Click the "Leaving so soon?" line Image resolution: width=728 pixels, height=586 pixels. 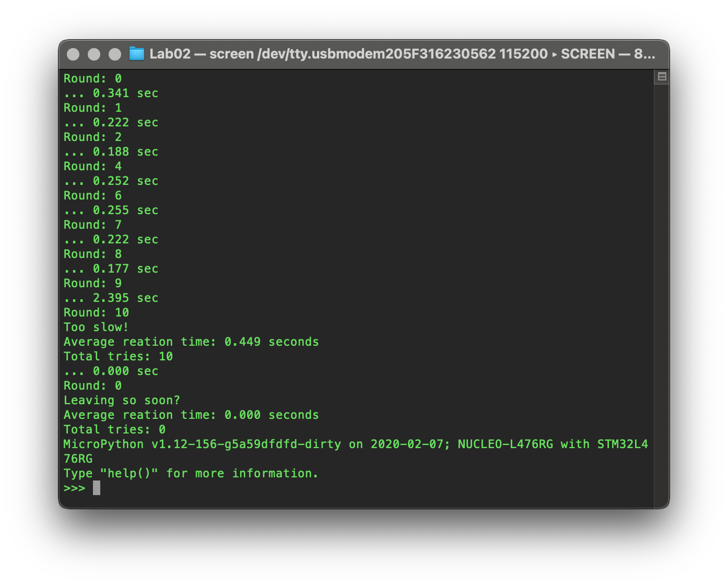tap(122, 400)
